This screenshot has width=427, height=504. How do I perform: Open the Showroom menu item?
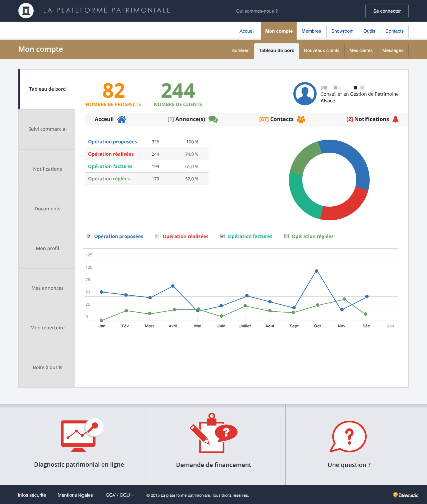(x=342, y=31)
